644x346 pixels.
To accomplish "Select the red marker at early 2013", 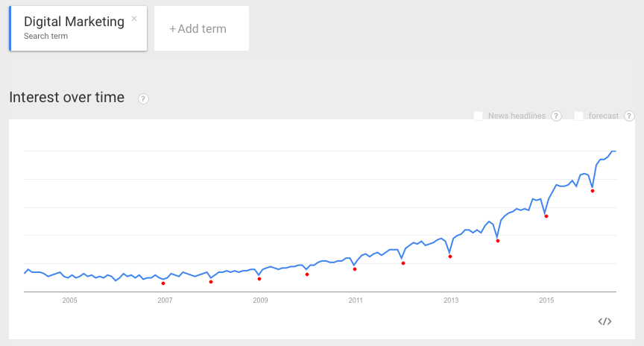I will pyautogui.click(x=450, y=257).
